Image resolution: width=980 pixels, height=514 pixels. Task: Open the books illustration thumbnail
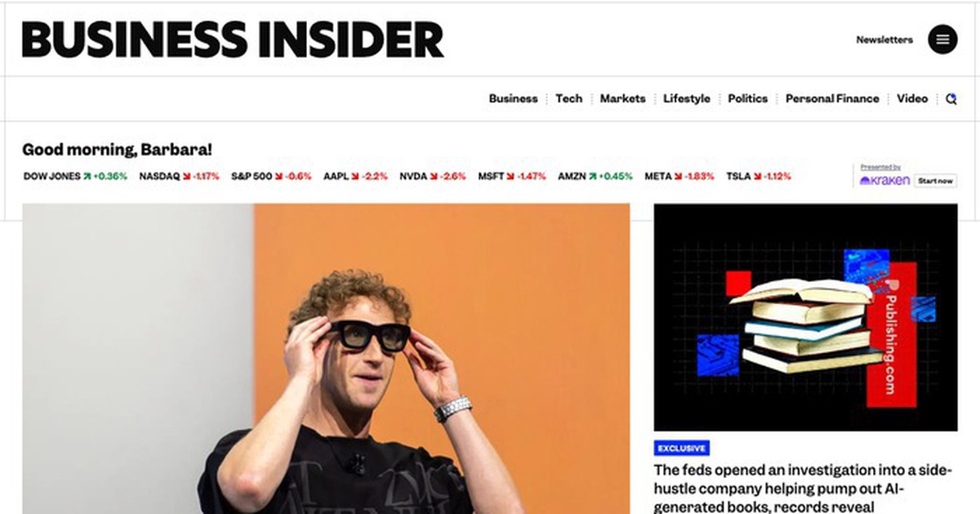tap(805, 317)
